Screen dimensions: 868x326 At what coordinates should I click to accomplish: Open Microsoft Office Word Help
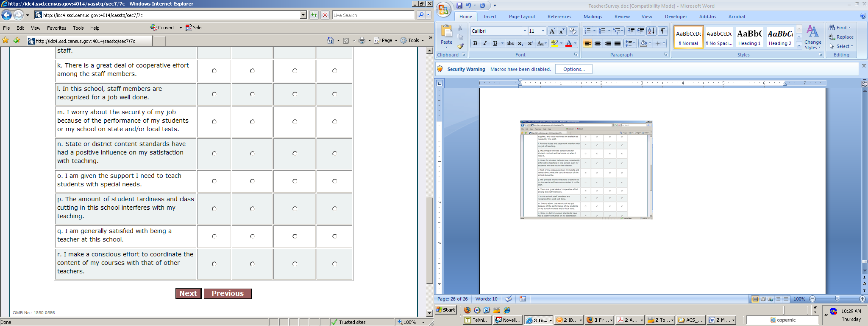(x=863, y=16)
